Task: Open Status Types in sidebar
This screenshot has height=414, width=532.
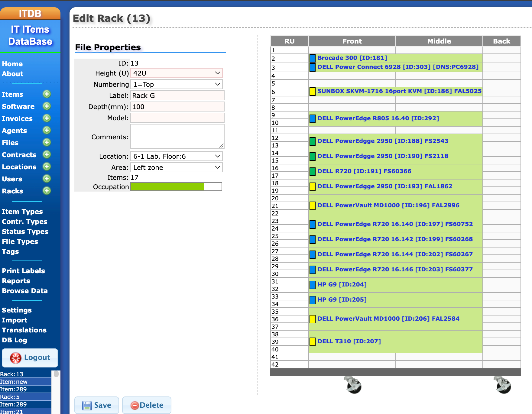Action: point(25,231)
